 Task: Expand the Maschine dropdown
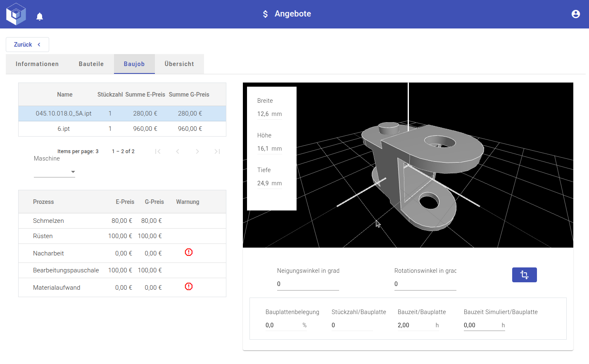pyautogui.click(x=55, y=172)
